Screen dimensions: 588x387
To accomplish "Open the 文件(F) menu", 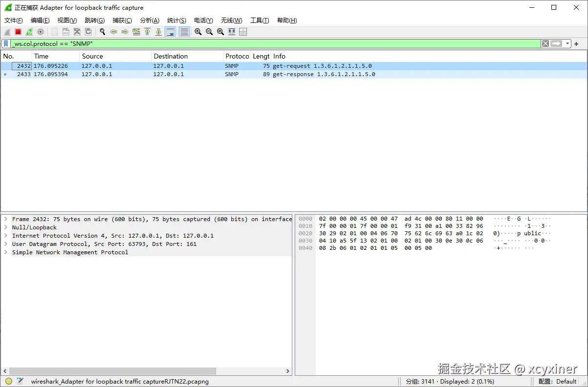I will pos(14,20).
